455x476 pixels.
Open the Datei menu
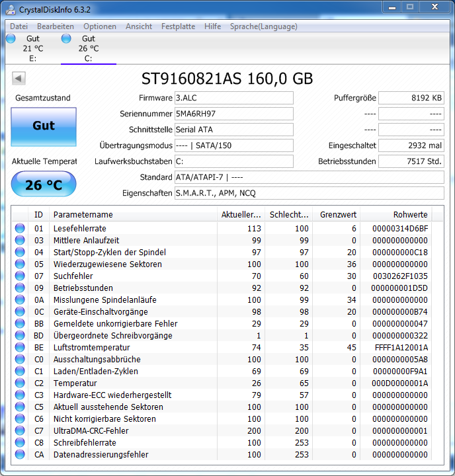[19, 26]
